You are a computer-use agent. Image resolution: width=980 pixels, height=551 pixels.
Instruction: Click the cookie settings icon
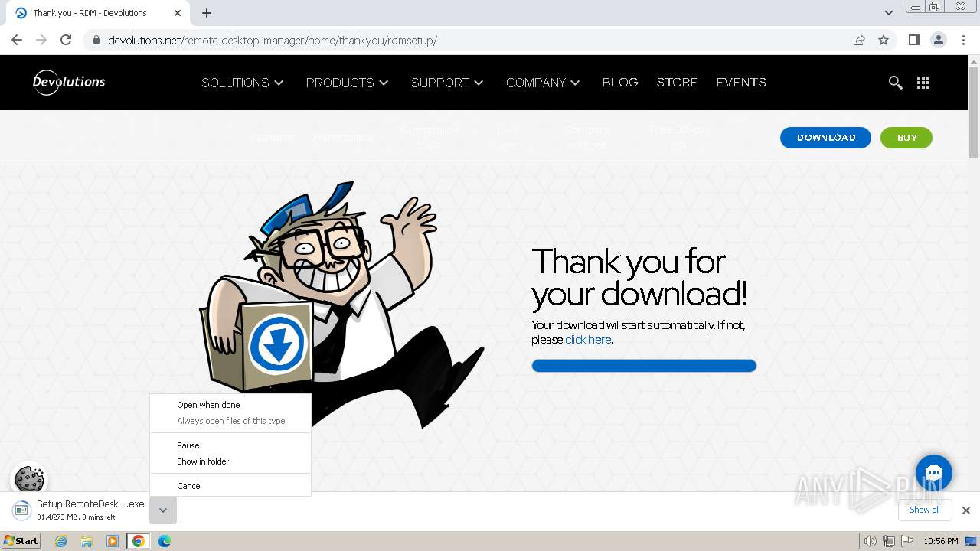click(29, 480)
